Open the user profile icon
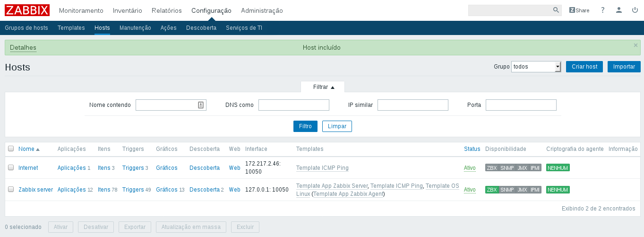 coord(618,10)
